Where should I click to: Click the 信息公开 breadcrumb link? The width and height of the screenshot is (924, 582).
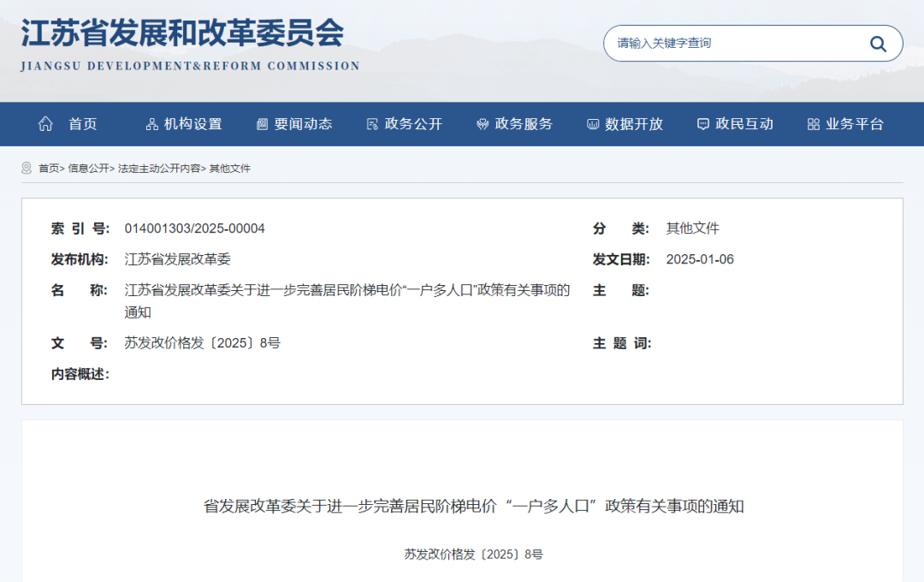[88, 169]
